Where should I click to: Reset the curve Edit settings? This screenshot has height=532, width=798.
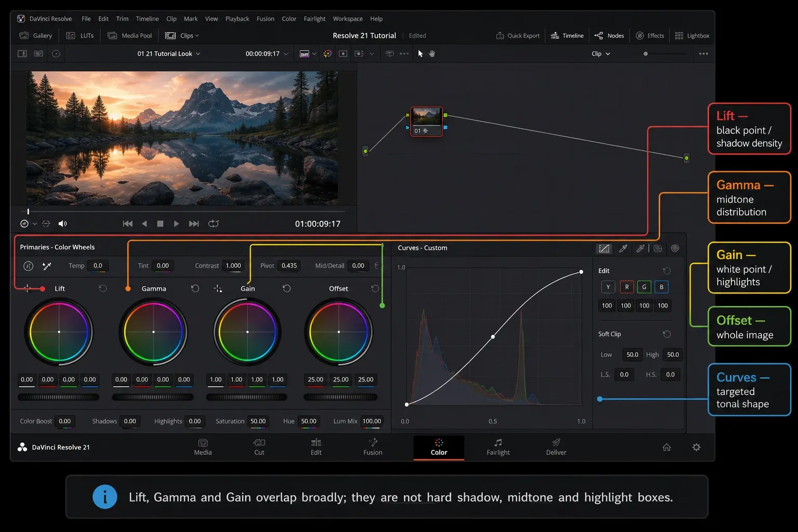(667, 271)
